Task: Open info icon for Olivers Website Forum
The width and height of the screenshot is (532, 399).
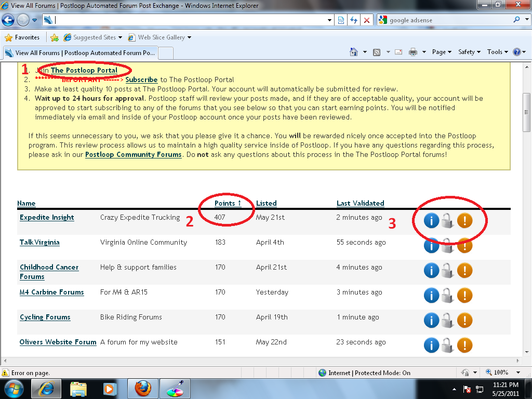Action: [431, 345]
